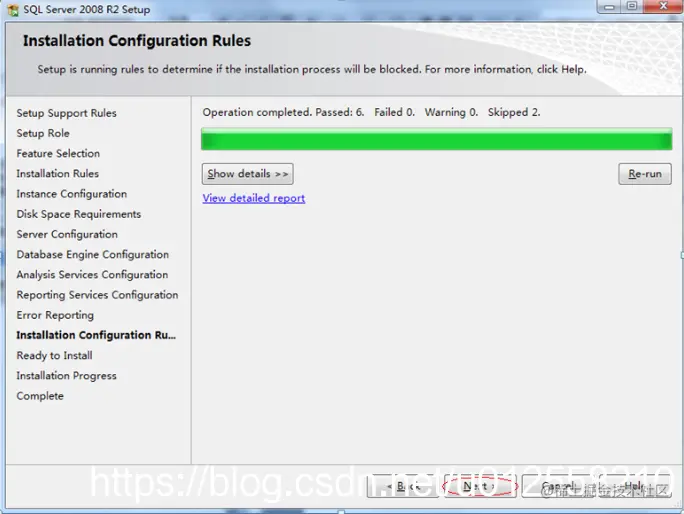Click the Help button
The height and width of the screenshot is (514, 684).
point(635,486)
